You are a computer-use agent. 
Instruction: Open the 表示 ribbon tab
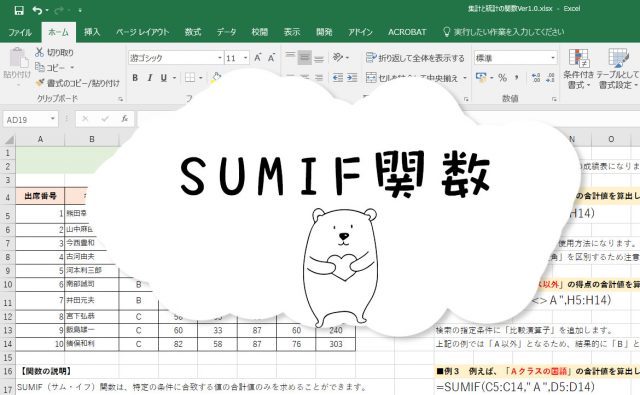click(292, 32)
